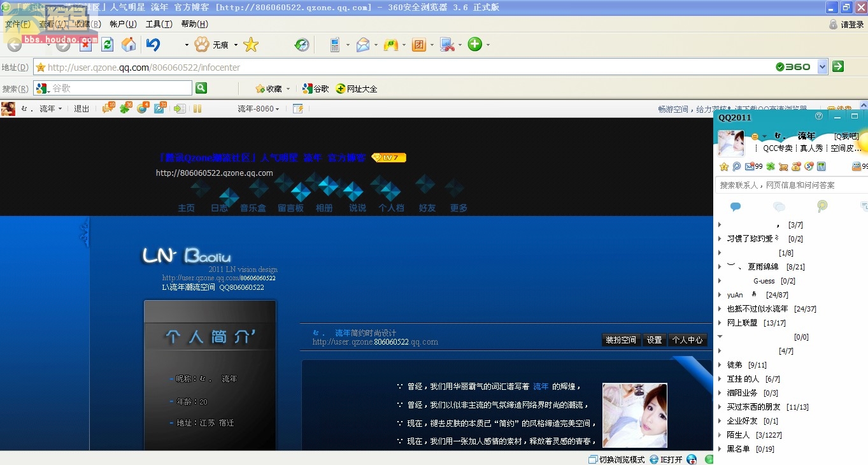
Task: Click the green plus add-extension icon
Action: [475, 44]
